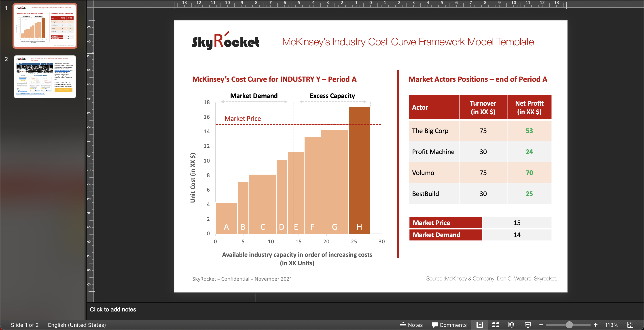Viewport: 644px width, 330px height.
Task: Toggle the Notes pane button
Action: (411, 325)
